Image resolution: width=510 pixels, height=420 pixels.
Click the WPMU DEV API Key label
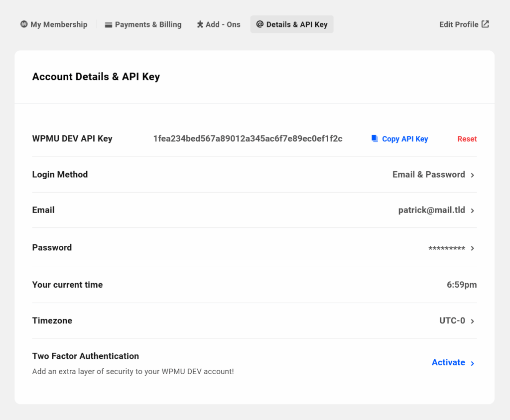coord(72,138)
